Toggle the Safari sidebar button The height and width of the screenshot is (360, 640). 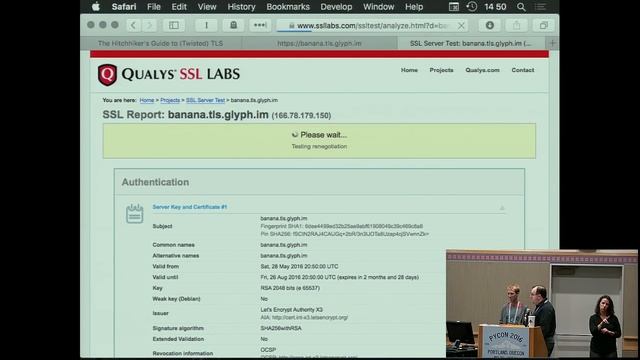tap(174, 25)
